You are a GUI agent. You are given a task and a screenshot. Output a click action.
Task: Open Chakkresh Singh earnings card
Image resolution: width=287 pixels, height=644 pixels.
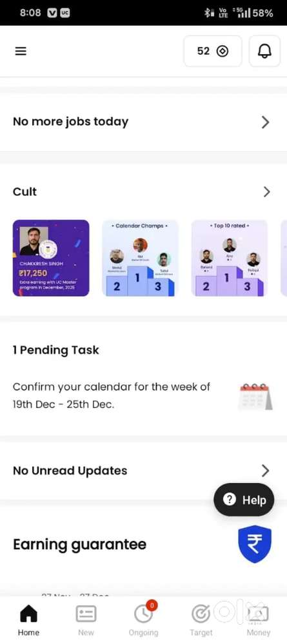coord(51,258)
